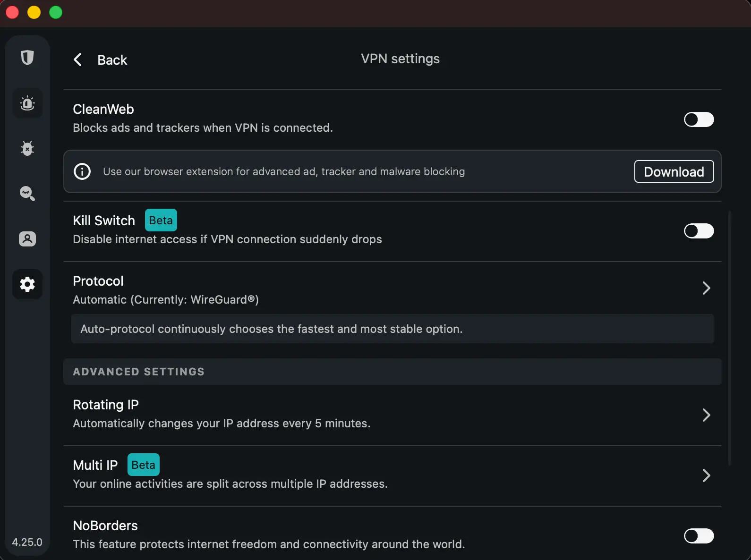Click the back arrow chevron

[78, 60]
